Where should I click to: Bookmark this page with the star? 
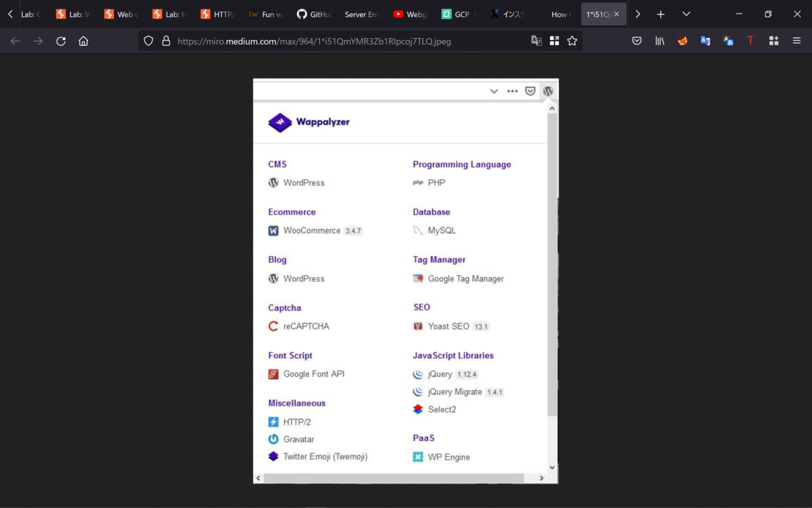tap(572, 41)
